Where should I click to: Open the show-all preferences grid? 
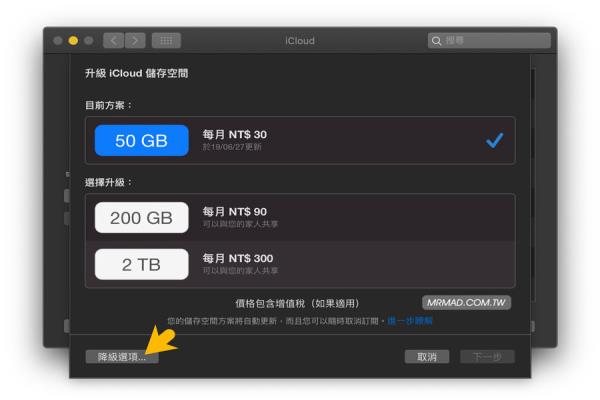(166, 41)
